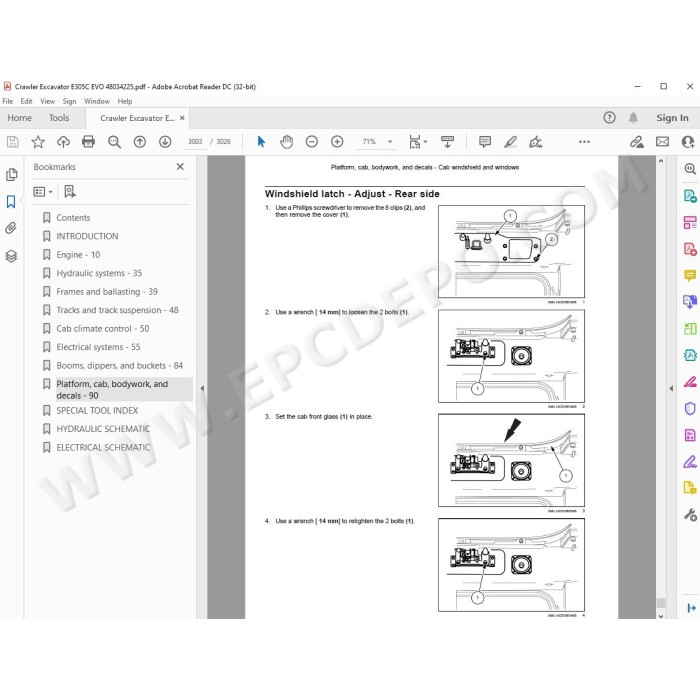Click vertical scrollbar down arrow

click(661, 616)
